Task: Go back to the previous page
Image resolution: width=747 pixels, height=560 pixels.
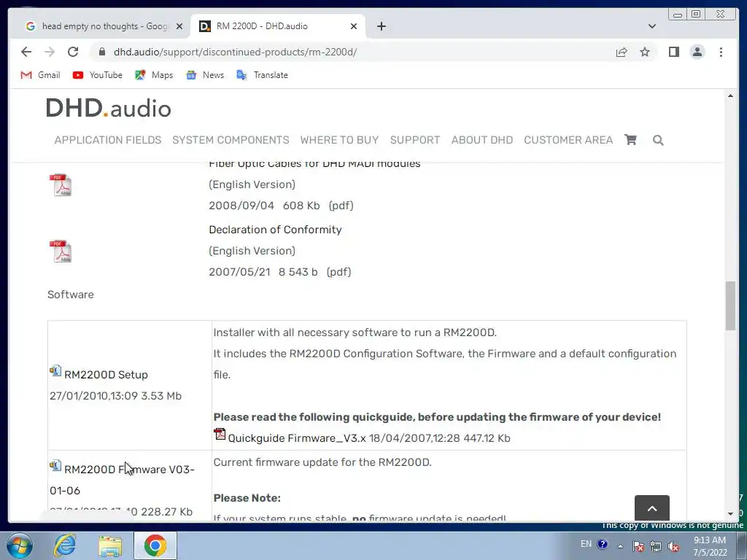Action: tap(26, 52)
